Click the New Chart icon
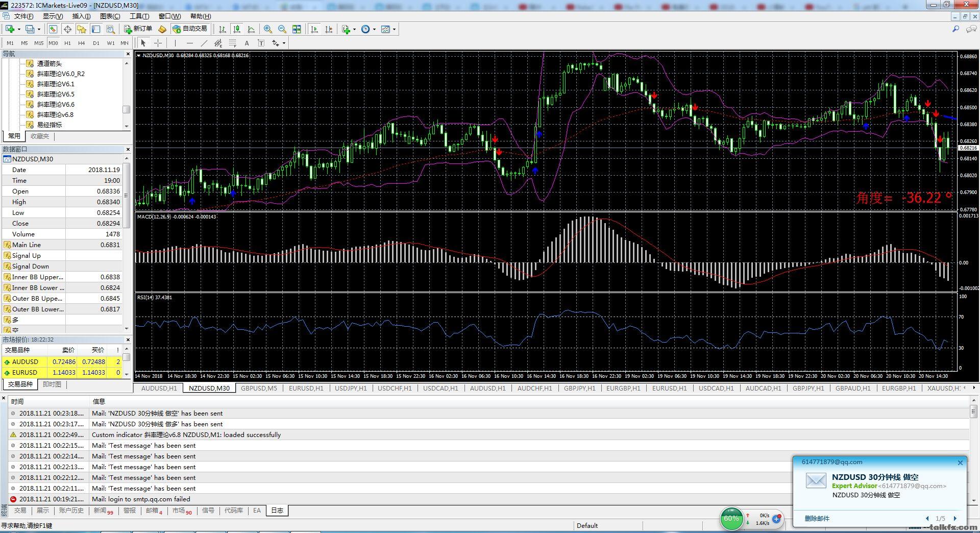The width and height of the screenshot is (980, 533). (10, 29)
